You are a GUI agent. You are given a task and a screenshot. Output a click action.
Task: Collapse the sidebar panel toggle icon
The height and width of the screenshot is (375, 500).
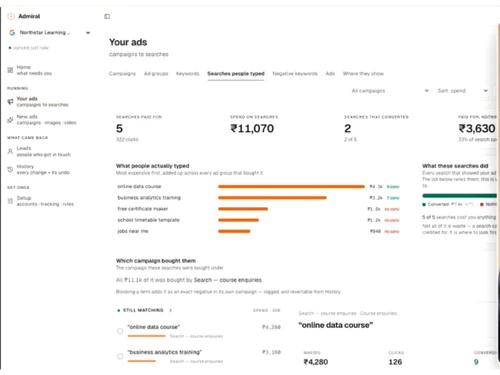107,16
